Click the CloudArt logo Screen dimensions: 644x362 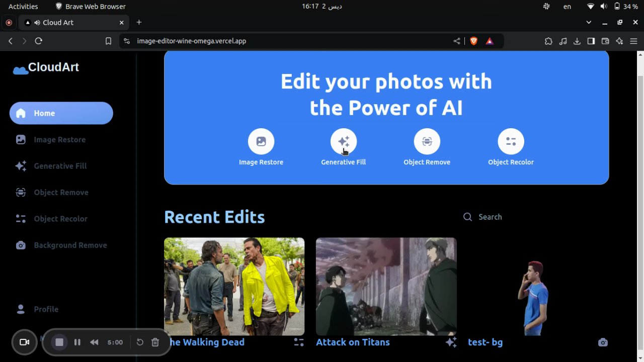pyautogui.click(x=46, y=67)
